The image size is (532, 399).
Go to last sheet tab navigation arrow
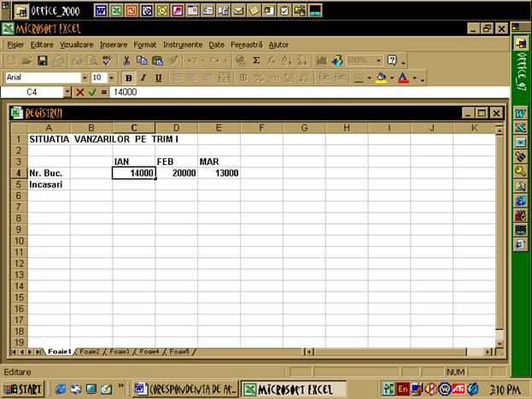tap(38, 352)
